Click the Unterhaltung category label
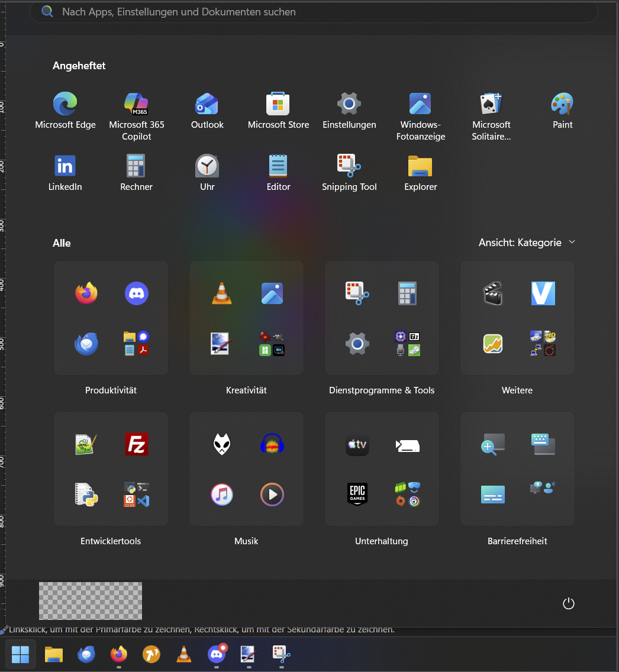The width and height of the screenshot is (619, 672). (382, 541)
